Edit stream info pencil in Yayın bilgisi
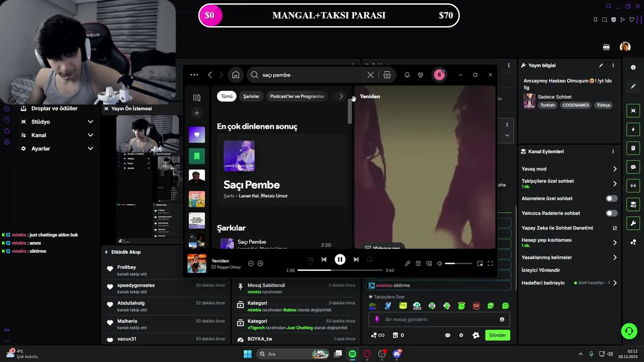 coord(601,65)
